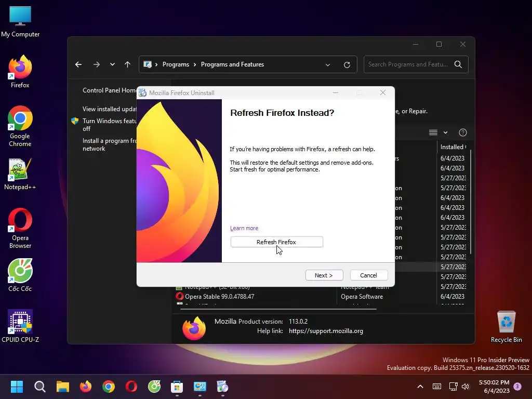This screenshot has width=532, height=399.
Task: Go back in Control Panel window
Action: click(x=78, y=64)
